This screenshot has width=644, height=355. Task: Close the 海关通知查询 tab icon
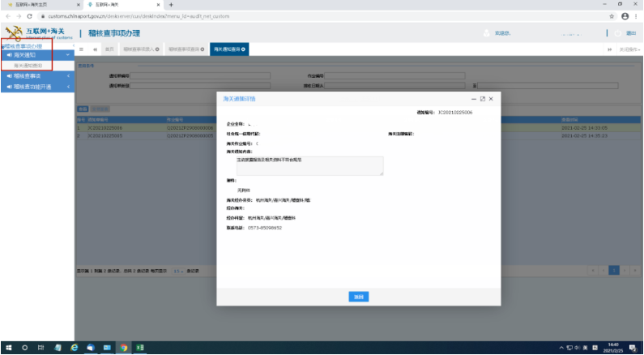[x=244, y=49]
